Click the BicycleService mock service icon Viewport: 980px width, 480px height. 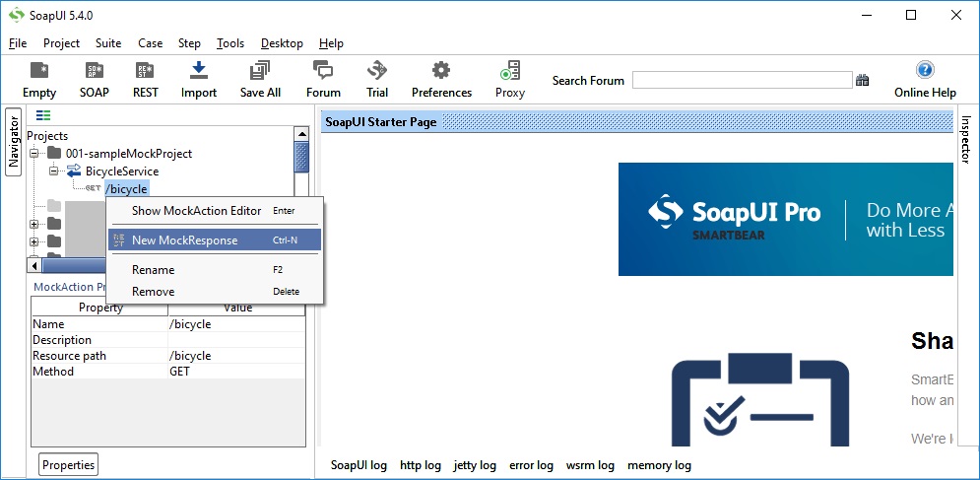74,171
